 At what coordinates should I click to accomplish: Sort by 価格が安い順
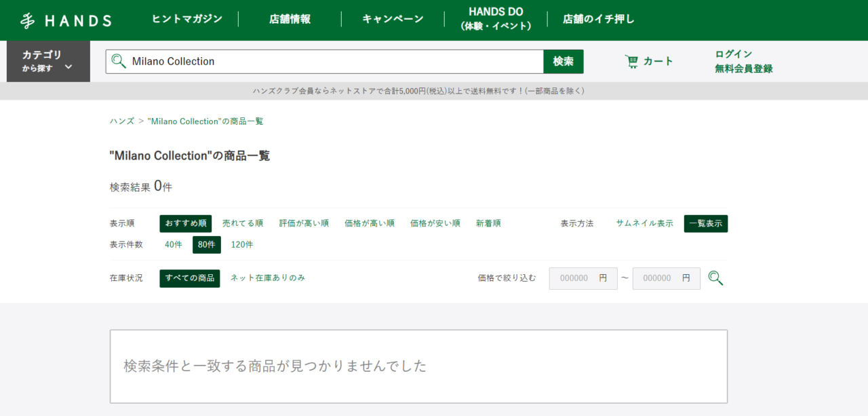(x=435, y=223)
